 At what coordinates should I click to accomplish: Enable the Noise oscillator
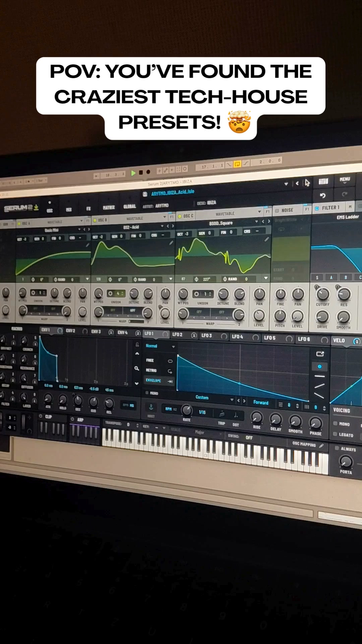pos(277,211)
